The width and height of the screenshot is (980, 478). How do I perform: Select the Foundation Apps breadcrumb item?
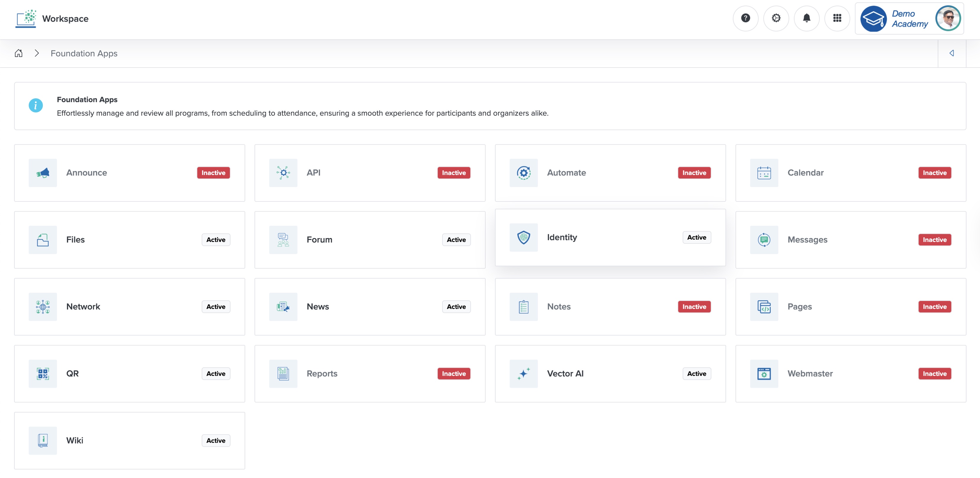click(84, 53)
